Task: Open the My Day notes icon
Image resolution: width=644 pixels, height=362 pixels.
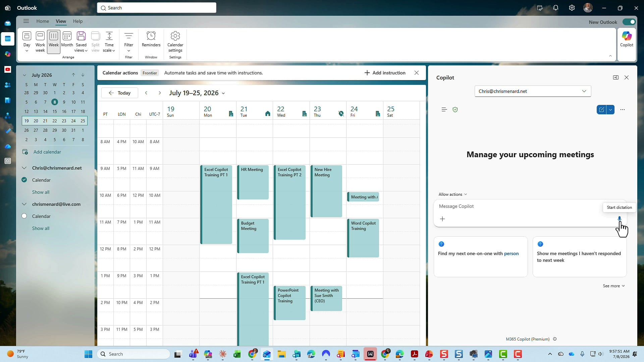Action: tap(540, 8)
